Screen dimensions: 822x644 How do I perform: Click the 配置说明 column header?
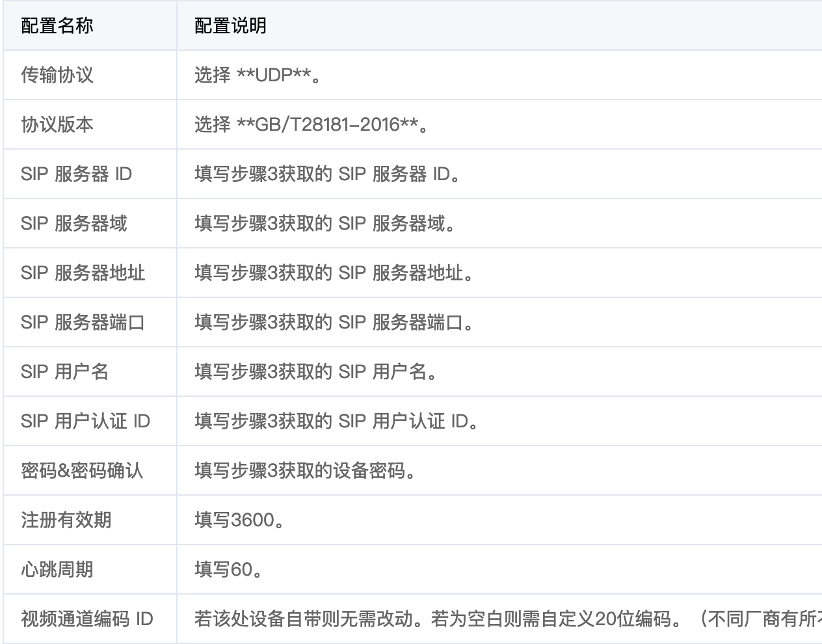[x=230, y=26]
